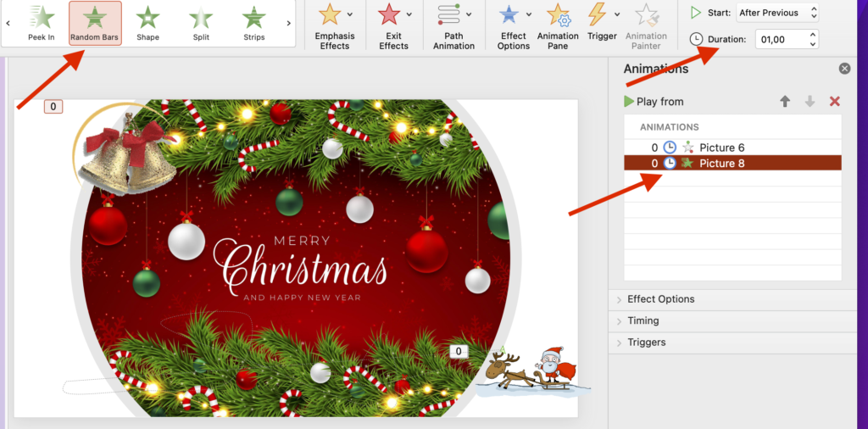Image resolution: width=868 pixels, height=429 pixels.
Task: Move selected animation up
Action: click(785, 101)
